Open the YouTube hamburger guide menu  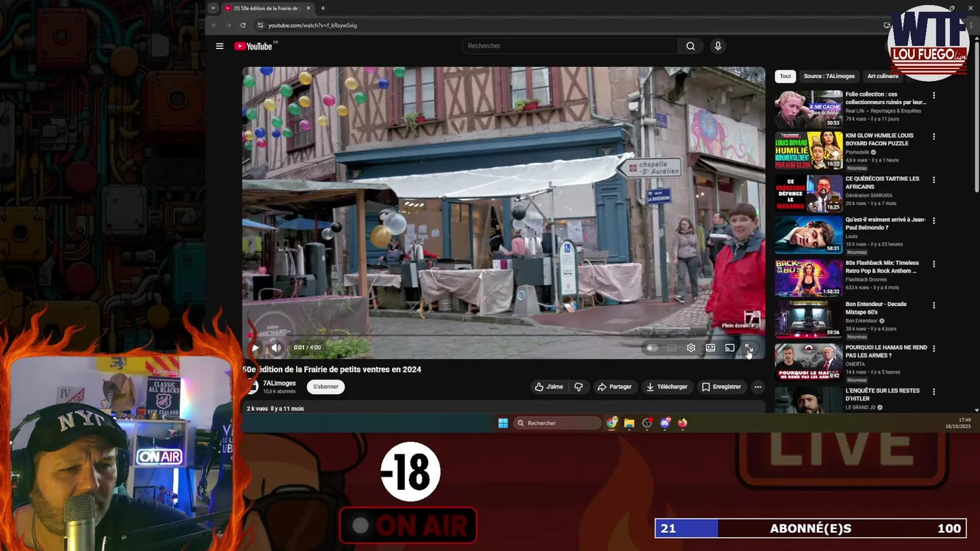(220, 46)
